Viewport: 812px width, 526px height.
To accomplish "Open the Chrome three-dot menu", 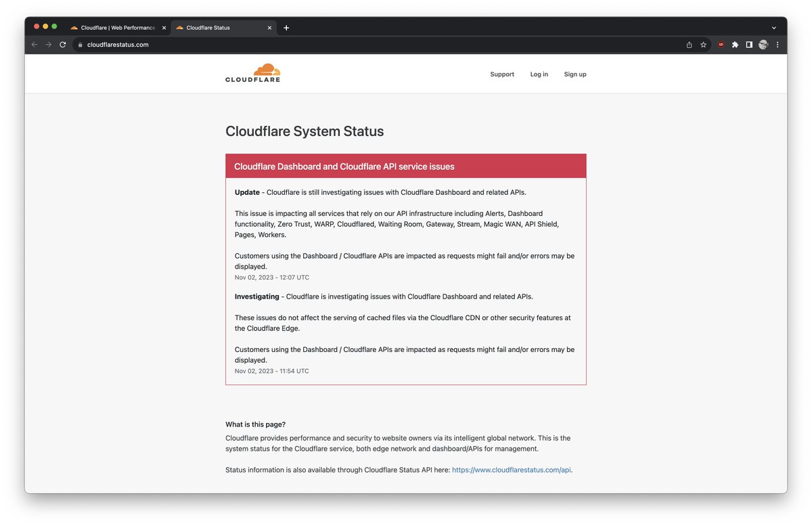I will (x=777, y=45).
